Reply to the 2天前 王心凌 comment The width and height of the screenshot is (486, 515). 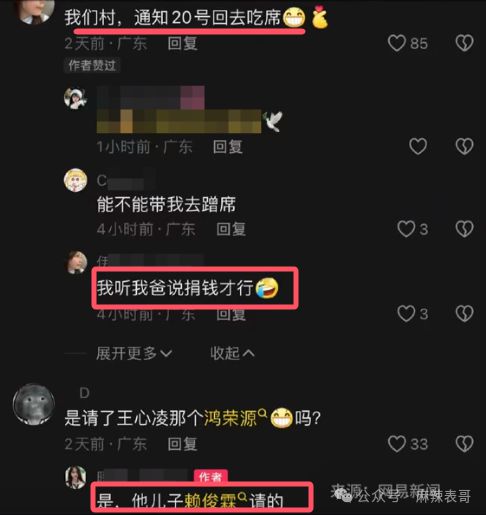pos(183,444)
